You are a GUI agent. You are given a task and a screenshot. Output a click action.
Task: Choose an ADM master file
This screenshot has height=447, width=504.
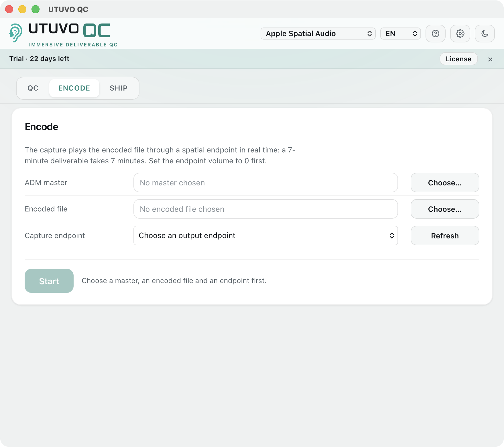(x=445, y=183)
